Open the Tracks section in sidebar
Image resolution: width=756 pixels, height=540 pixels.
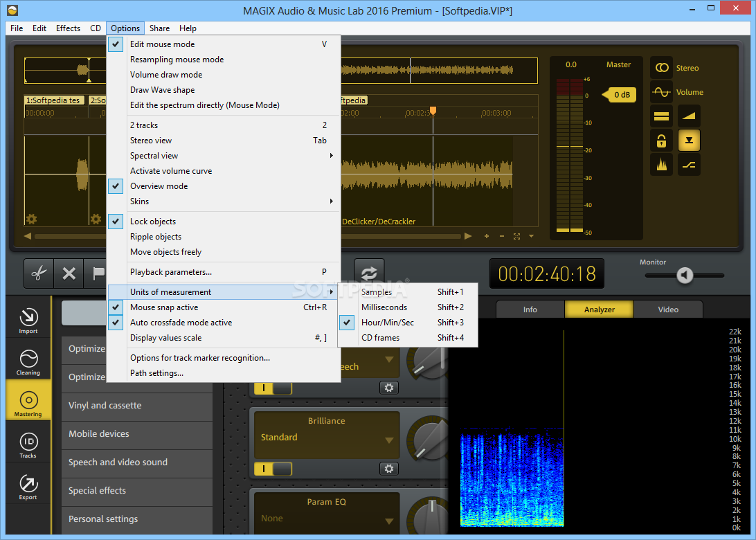(x=28, y=444)
